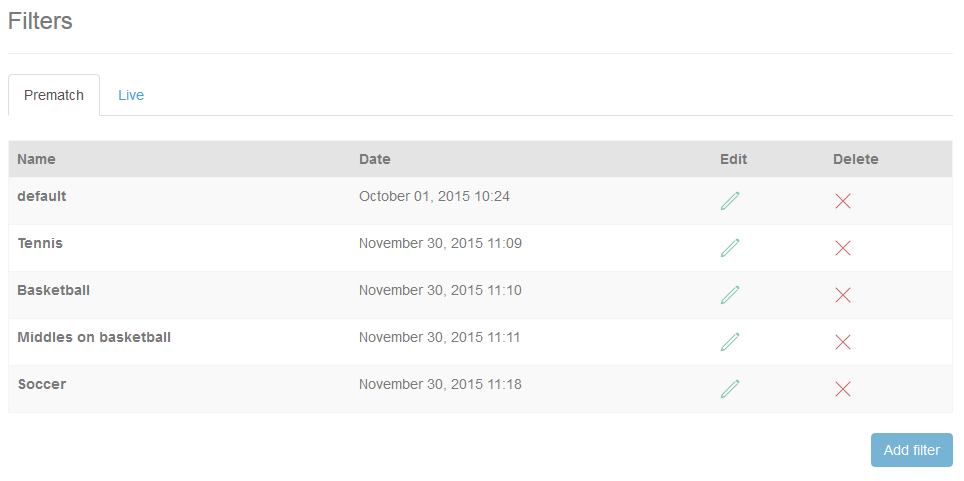Remove the Basketball filter via red X
This screenshot has width=964, height=481.
(843, 295)
